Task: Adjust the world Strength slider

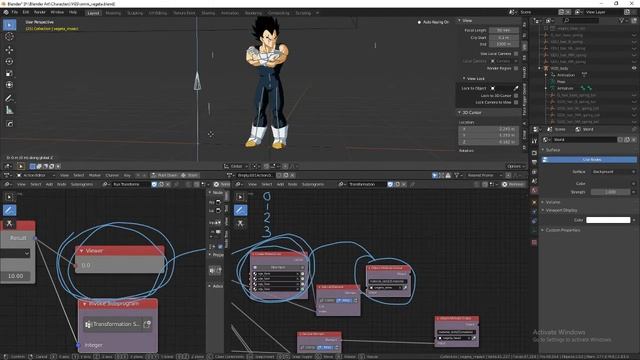Action: (x=611, y=192)
